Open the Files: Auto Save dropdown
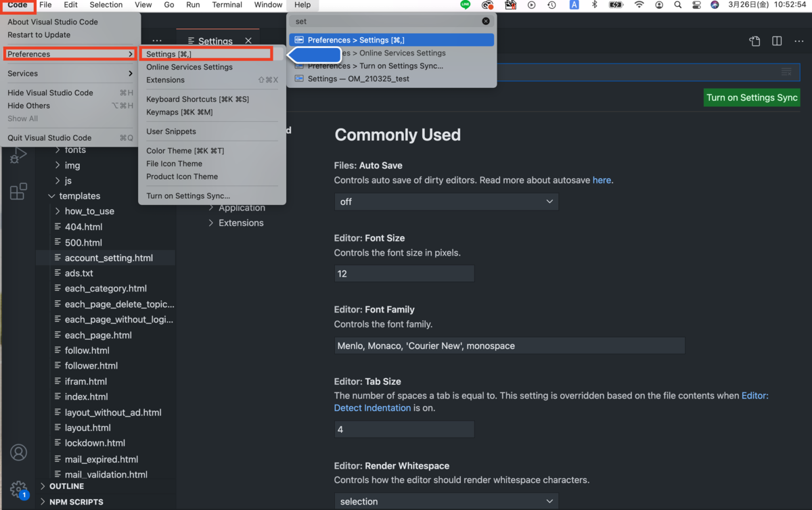812x510 pixels. coord(446,201)
